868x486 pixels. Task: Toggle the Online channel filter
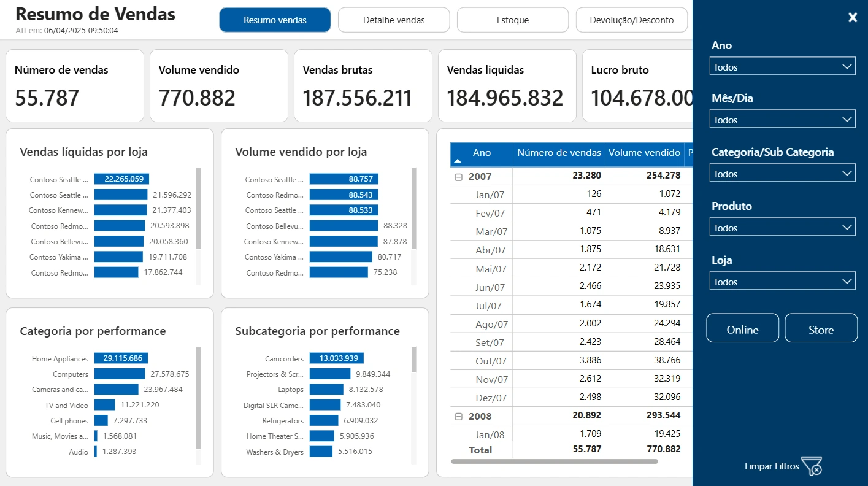[x=743, y=328]
